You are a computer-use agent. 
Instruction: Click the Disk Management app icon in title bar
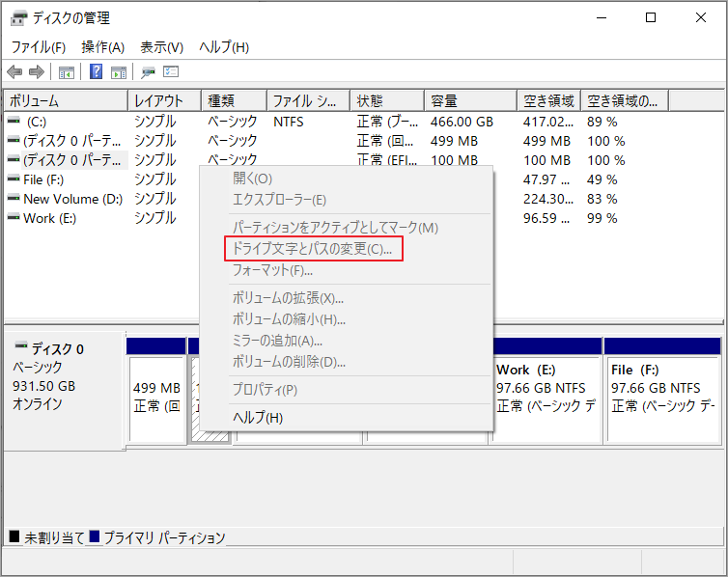tap(18, 18)
